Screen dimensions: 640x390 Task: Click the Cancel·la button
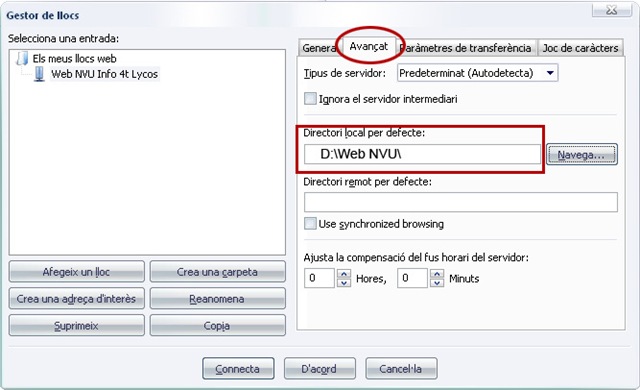[401, 369]
